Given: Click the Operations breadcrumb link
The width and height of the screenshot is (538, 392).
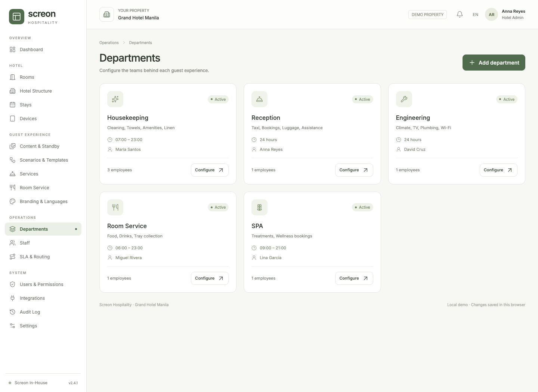Looking at the screenshot, I should point(109,43).
